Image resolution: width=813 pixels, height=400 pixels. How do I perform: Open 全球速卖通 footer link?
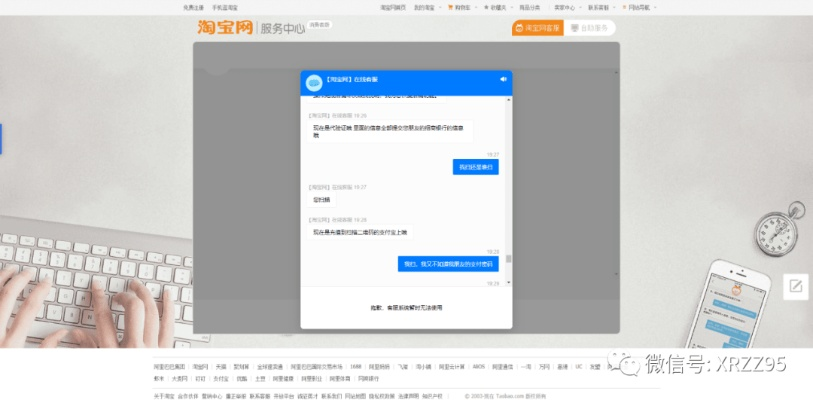pyautogui.click(x=270, y=366)
